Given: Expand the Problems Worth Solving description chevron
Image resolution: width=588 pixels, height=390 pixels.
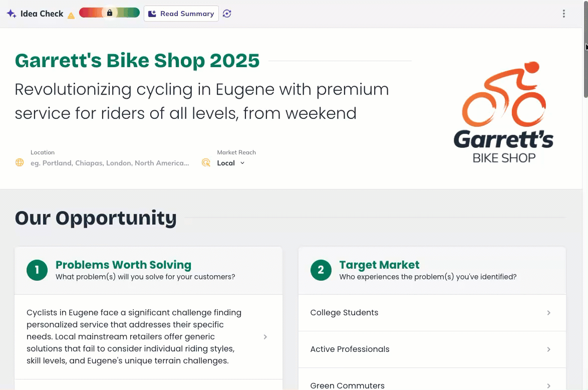Looking at the screenshot, I should pyautogui.click(x=265, y=337).
